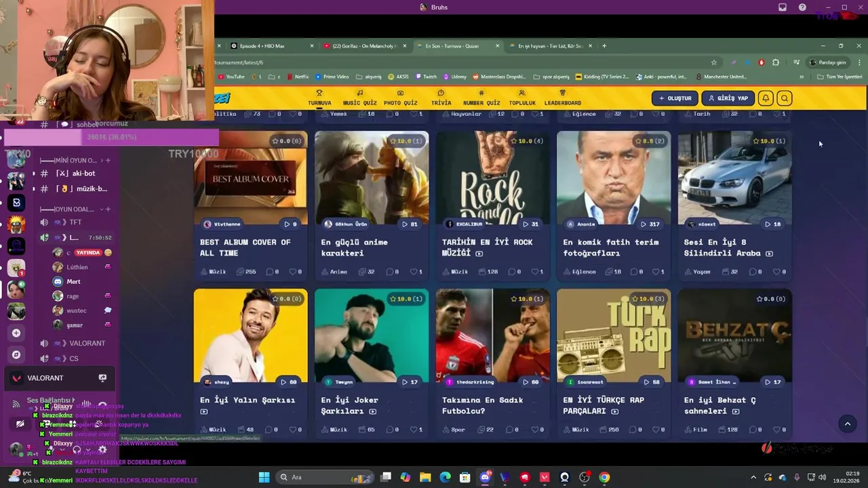Open En iyi Behzat Ç sahneleri title
The height and width of the screenshot is (488, 868).
(720, 405)
